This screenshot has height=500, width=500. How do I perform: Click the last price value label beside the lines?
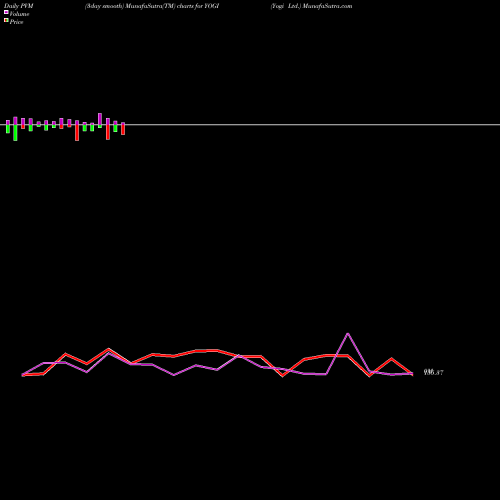point(433,372)
